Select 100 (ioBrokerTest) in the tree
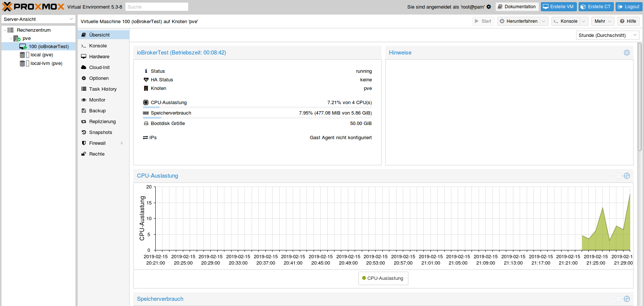 click(38, 47)
